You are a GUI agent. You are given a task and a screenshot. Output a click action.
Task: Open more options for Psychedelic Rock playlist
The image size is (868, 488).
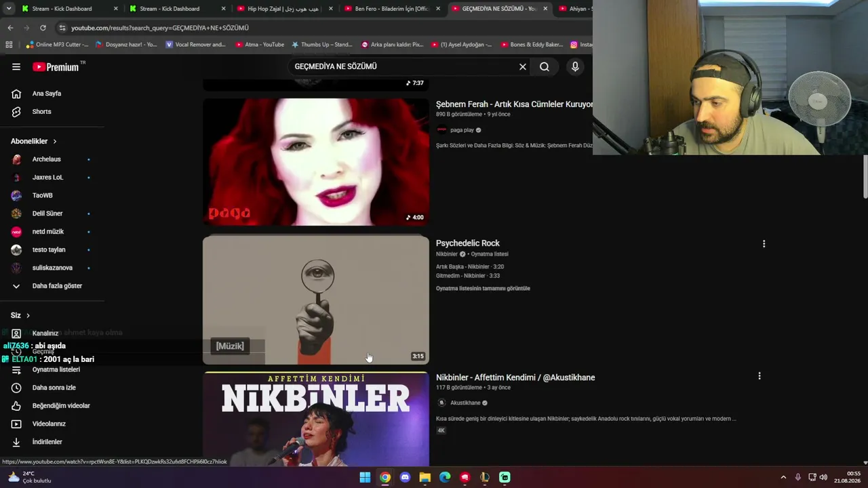(x=764, y=244)
